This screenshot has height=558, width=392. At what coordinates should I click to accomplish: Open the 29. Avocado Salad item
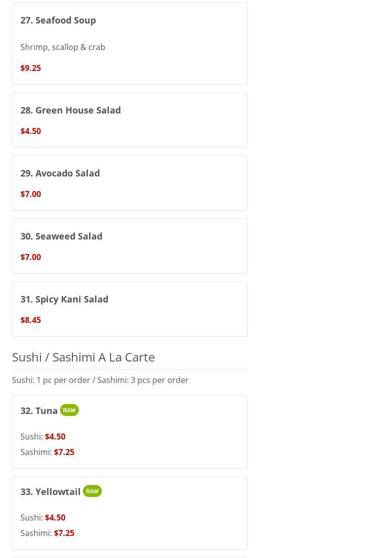[x=60, y=173]
